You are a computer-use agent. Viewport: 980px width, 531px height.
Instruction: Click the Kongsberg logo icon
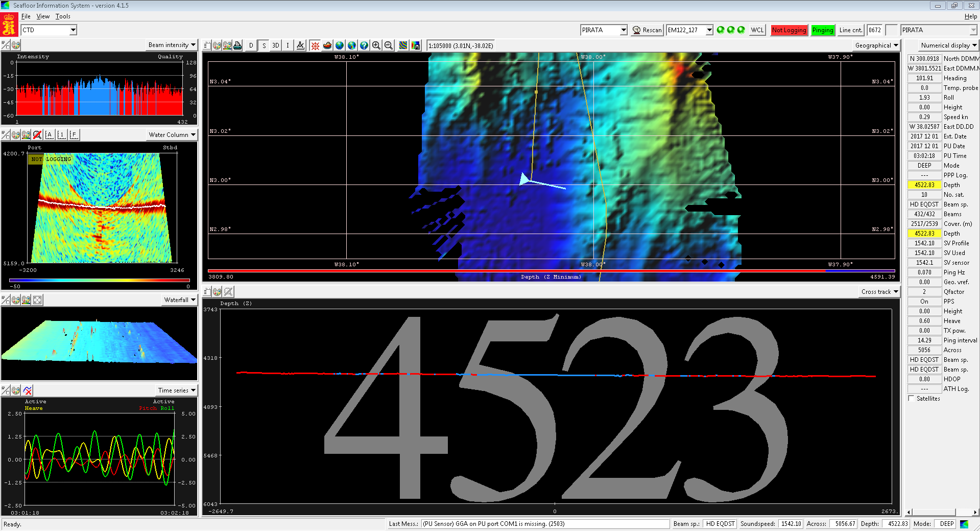9,25
